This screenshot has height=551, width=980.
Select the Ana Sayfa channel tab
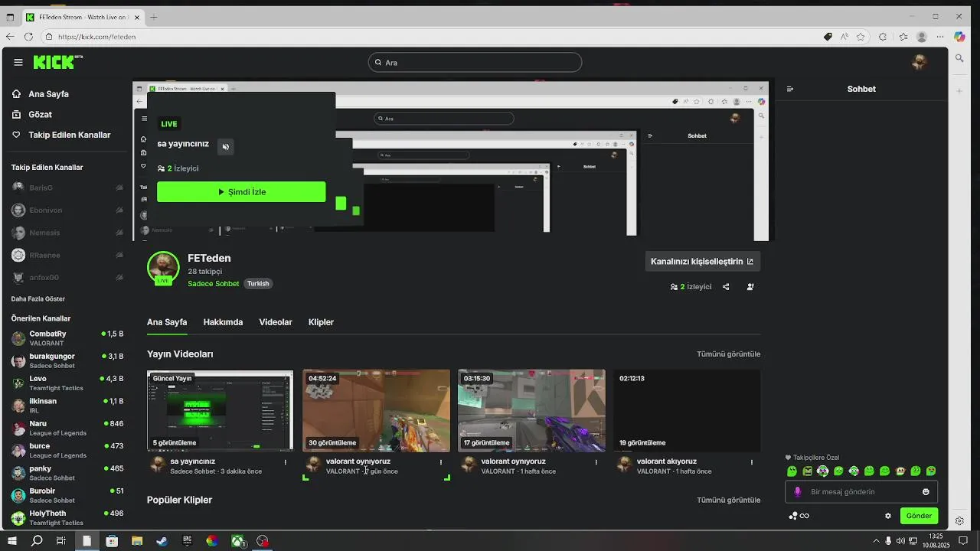click(167, 322)
